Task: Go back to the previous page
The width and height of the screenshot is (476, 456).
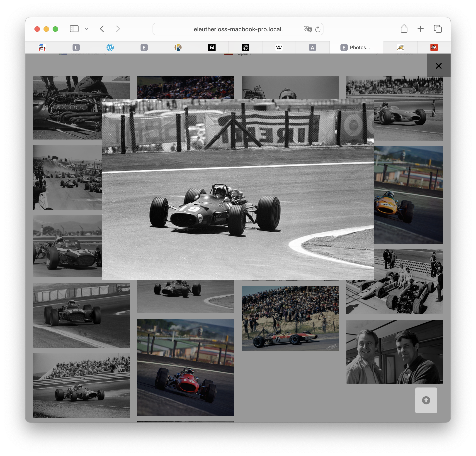Action: coord(102,29)
